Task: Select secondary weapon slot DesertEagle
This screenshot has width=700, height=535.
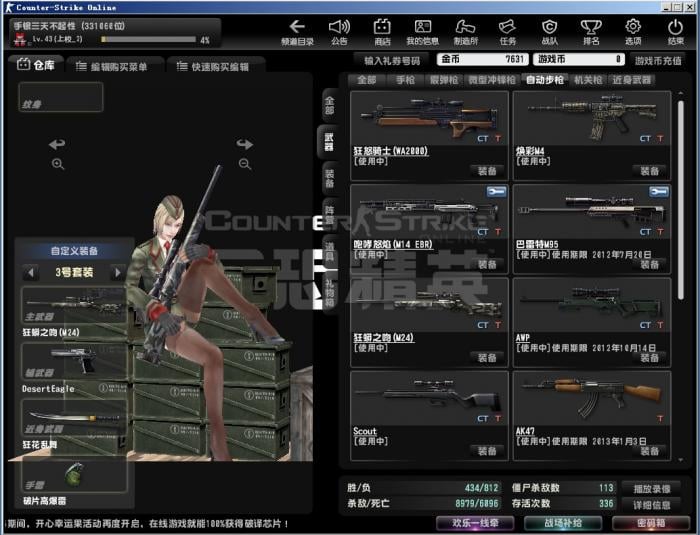Action: point(74,361)
